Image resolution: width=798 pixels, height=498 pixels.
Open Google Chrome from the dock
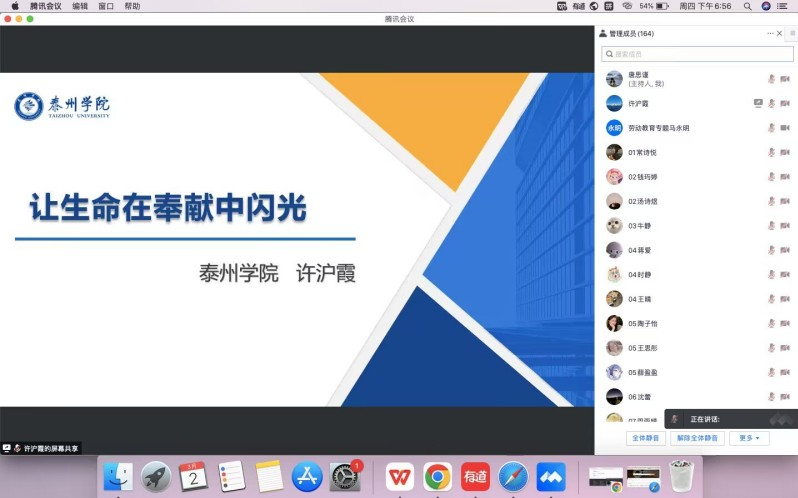(437, 476)
